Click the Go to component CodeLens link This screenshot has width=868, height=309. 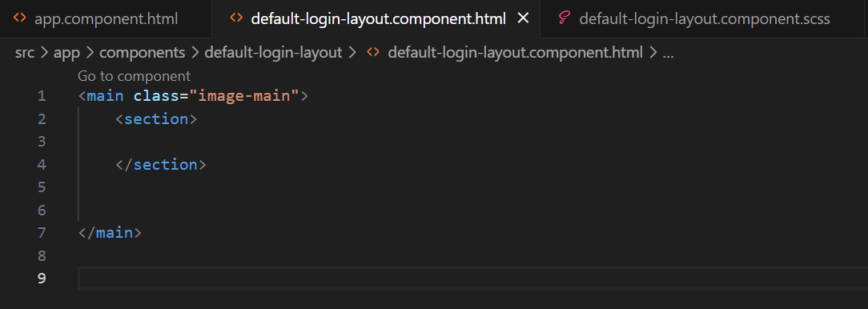click(134, 76)
